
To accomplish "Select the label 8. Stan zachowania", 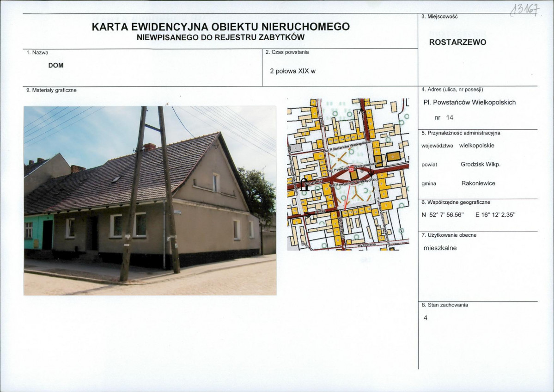I will pos(444,305).
